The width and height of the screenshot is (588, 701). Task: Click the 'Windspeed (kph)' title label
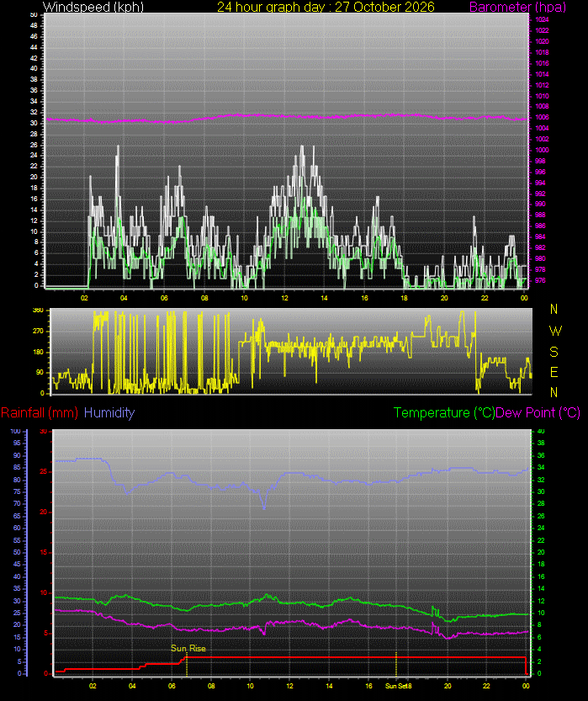pyautogui.click(x=93, y=7)
